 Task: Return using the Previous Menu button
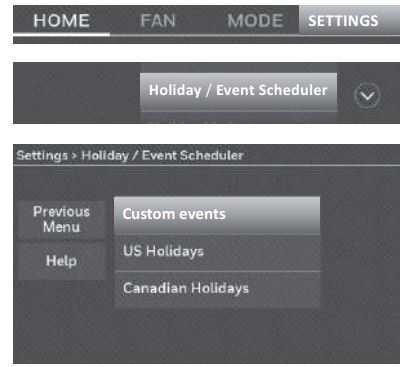click(62, 220)
